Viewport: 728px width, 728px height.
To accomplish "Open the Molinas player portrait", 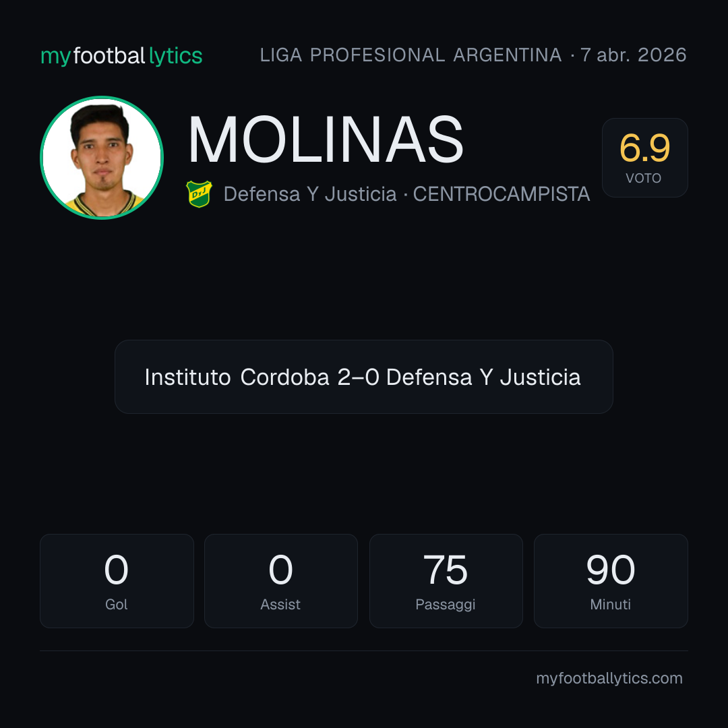I will pyautogui.click(x=102, y=157).
